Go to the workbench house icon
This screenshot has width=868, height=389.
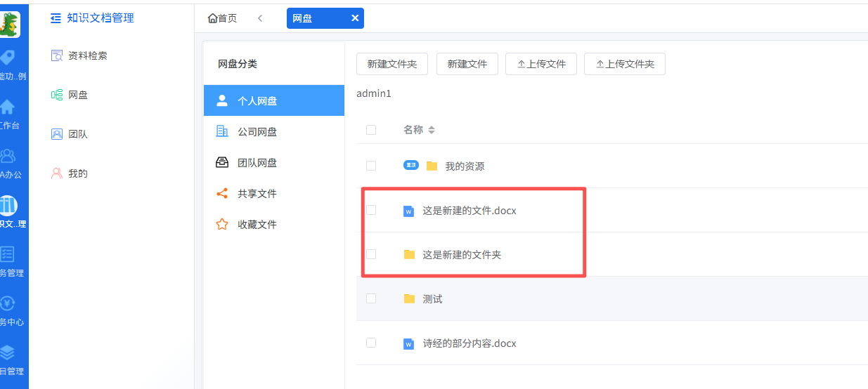[x=7, y=107]
